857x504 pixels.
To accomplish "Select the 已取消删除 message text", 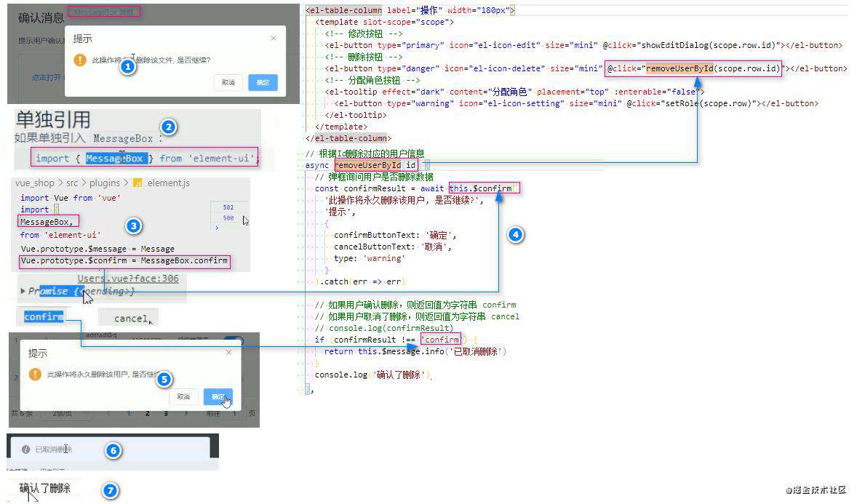I will [x=54, y=449].
